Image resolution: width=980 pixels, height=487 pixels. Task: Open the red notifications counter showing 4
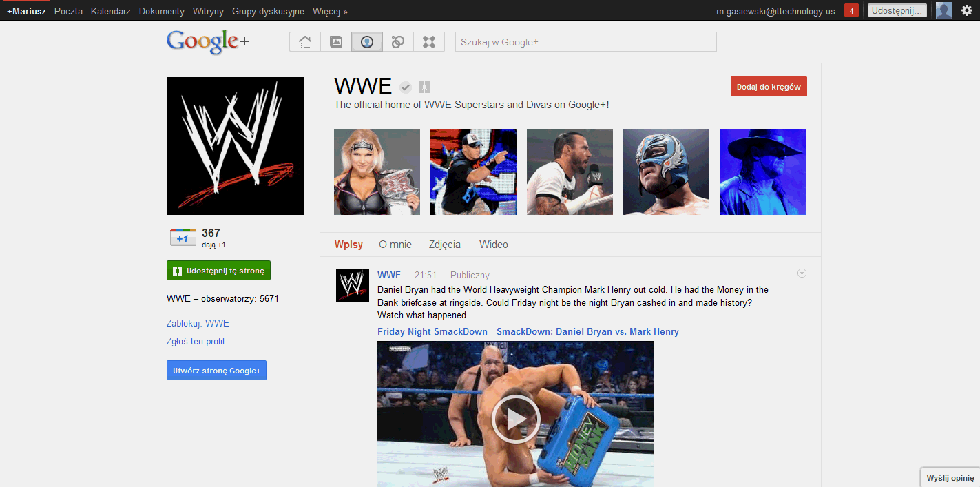click(x=851, y=10)
